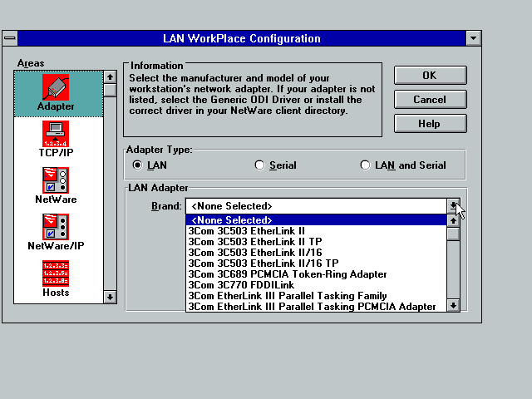Select 3Com EtherLink III Parallel Tasking Family
Screen dimensions: 532x399
(316, 296)
